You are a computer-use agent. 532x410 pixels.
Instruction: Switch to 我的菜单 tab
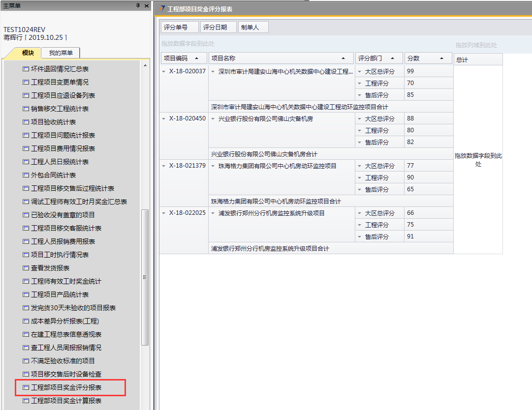click(61, 53)
